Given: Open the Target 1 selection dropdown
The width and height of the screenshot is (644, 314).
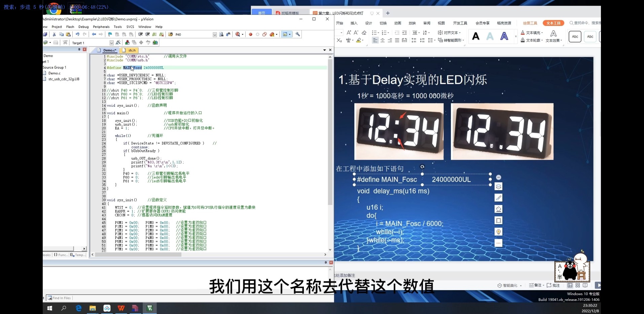Looking at the screenshot, I should tap(111, 43).
